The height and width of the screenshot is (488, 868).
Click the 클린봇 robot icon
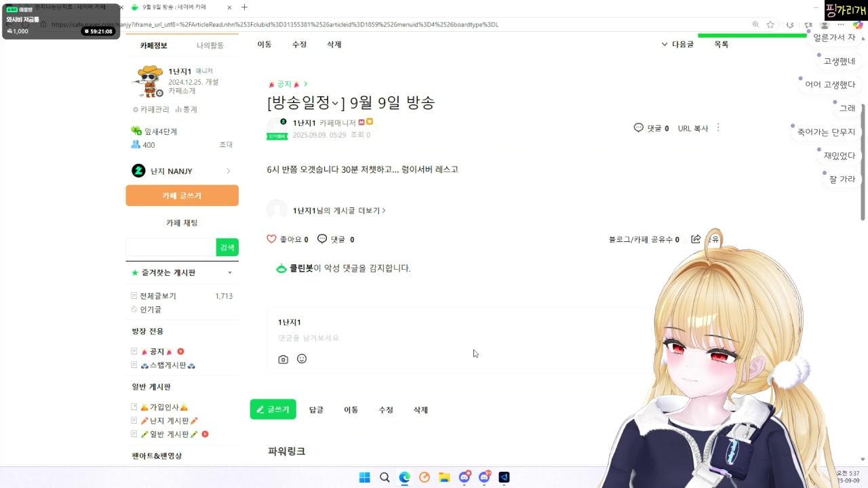pos(281,268)
